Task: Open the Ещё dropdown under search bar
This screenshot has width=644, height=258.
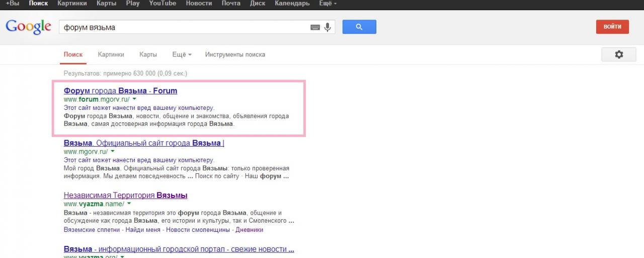Action: tap(182, 54)
